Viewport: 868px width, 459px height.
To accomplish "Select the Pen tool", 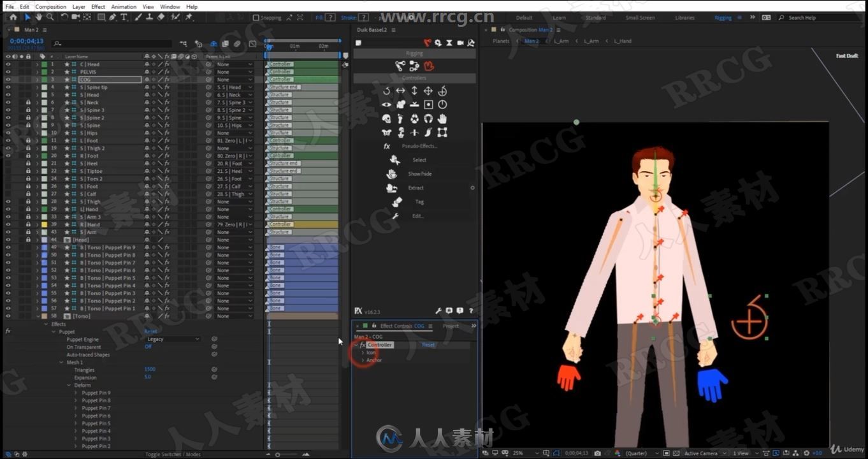I will click(x=113, y=17).
